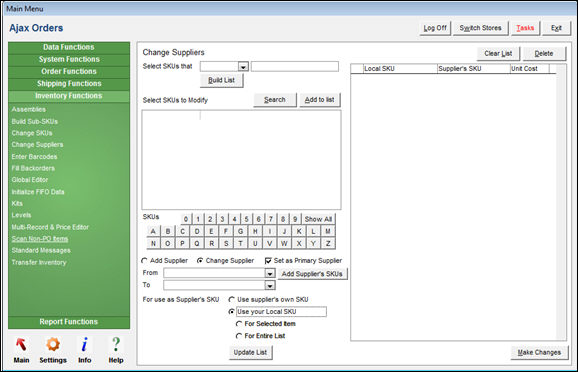
Task: Expand the Select SKUs that dropdown
Action: click(243, 67)
